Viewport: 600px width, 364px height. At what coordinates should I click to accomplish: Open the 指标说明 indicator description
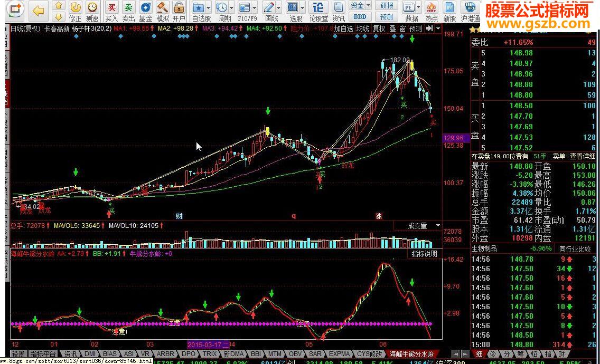point(424,254)
